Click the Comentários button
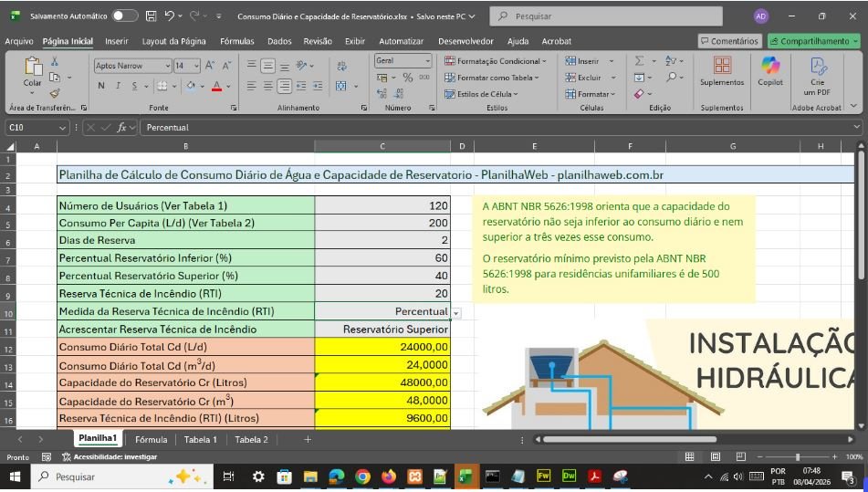The image size is (868, 492). 729,41
